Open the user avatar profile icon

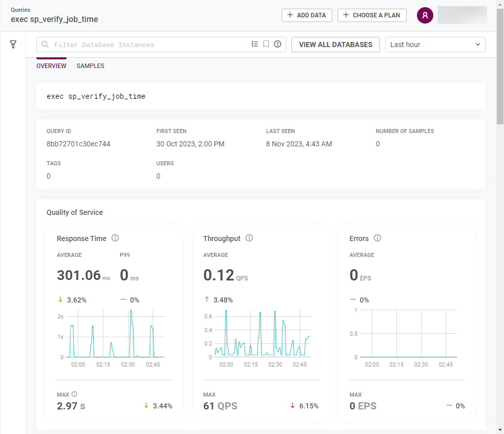point(425,15)
